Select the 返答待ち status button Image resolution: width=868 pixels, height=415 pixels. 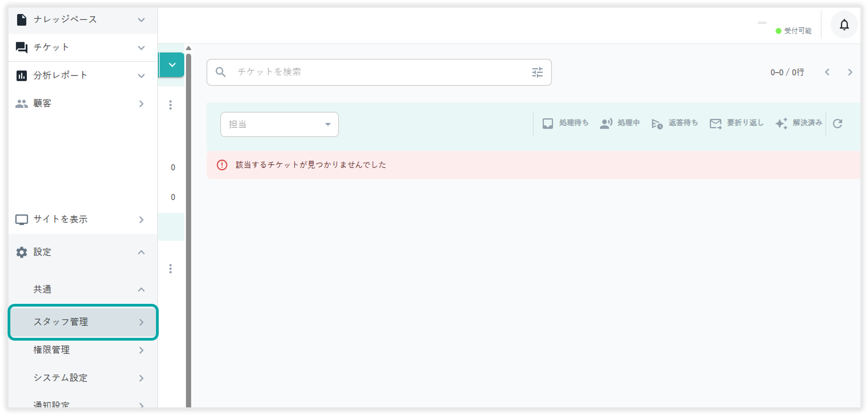(x=675, y=123)
